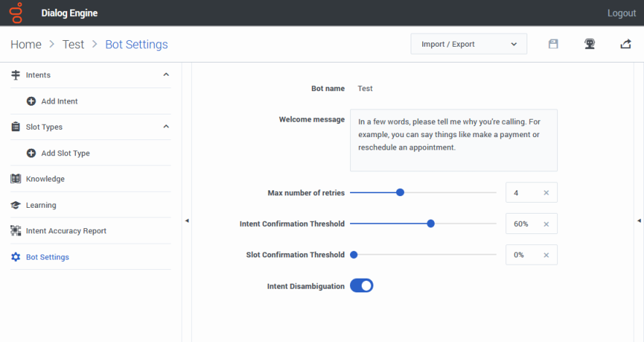
Task: Click the Logout link
Action: click(x=621, y=13)
